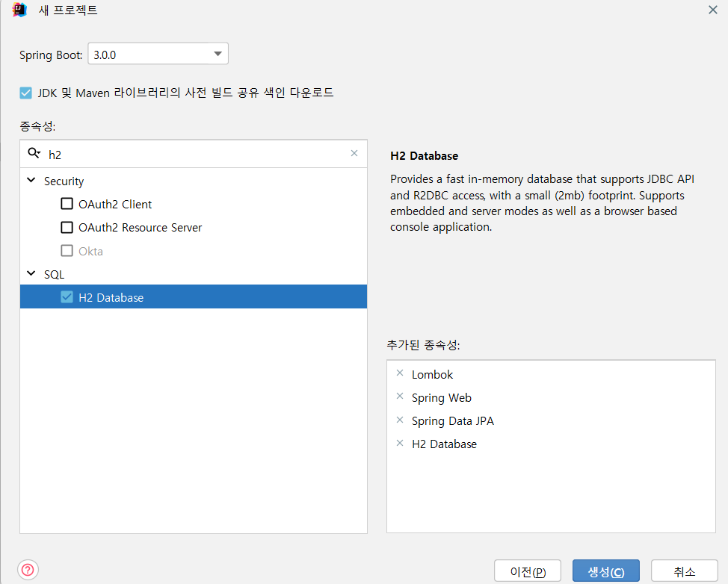Collapse the Security category
Viewport: 728px width, 584px height.
[31, 180]
